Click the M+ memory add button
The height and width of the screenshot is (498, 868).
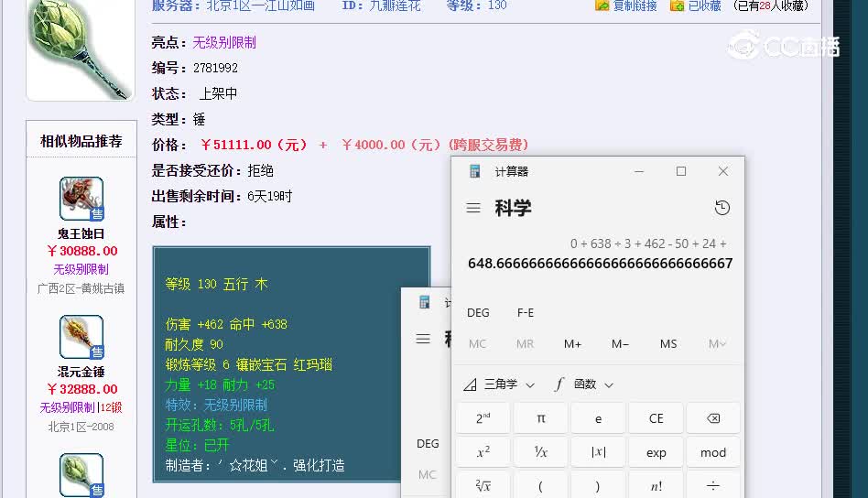tap(572, 343)
